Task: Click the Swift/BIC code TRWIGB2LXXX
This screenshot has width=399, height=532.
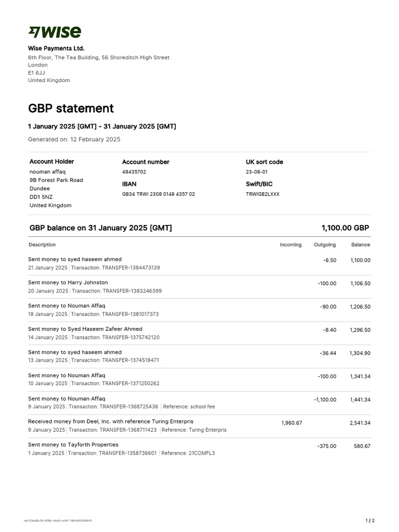Action: [262, 194]
